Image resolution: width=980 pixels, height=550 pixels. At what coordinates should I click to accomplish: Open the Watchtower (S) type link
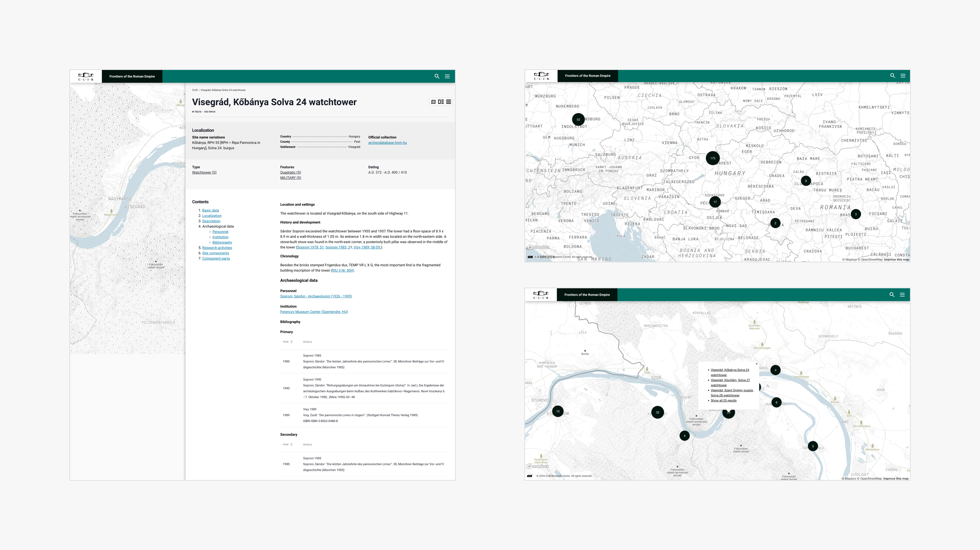coord(204,173)
